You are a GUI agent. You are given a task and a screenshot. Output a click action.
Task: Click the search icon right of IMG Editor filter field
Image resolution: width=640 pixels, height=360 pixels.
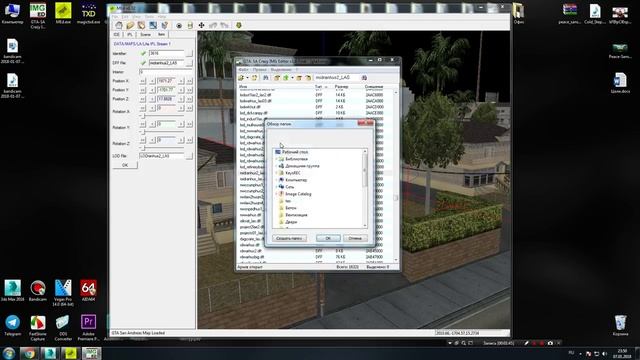coord(364,78)
